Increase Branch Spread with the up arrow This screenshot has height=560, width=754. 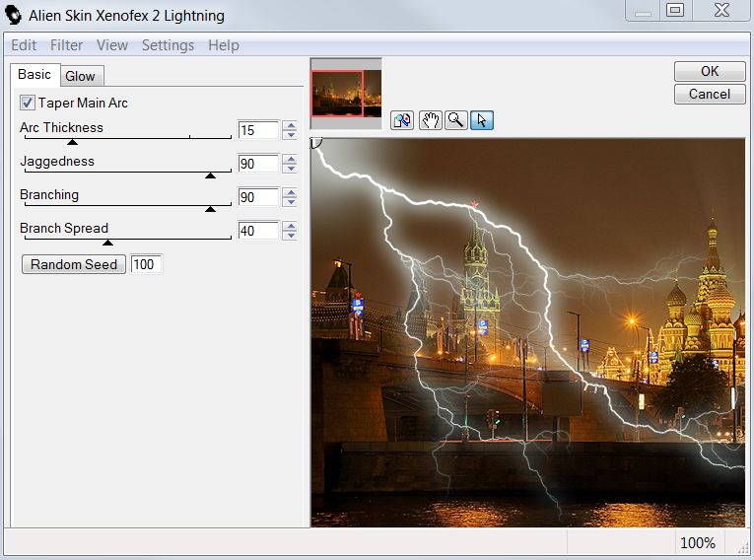pos(290,226)
